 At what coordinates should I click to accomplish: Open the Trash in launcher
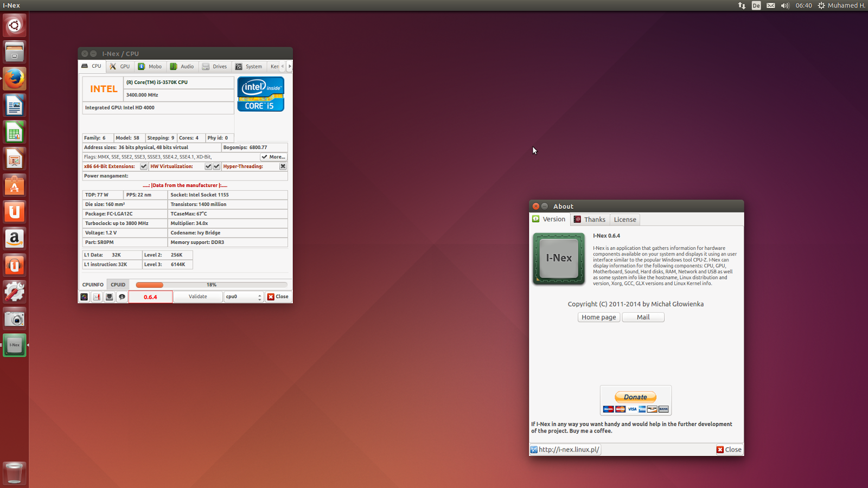click(15, 473)
